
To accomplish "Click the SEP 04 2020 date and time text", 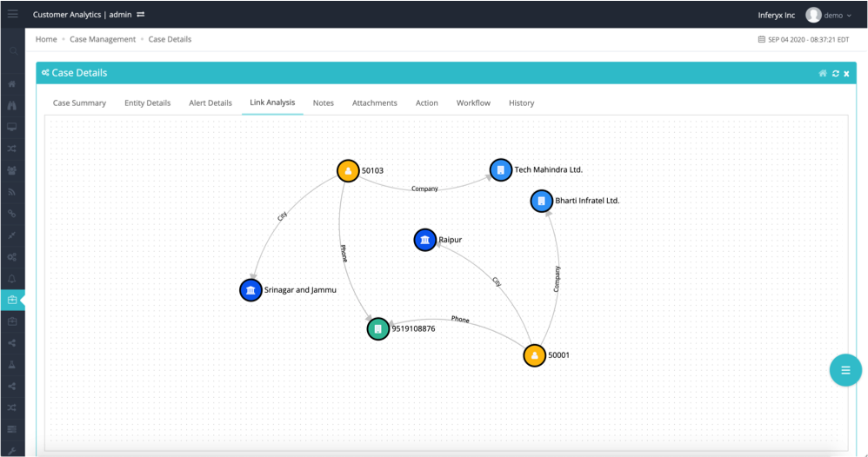I will (x=808, y=40).
